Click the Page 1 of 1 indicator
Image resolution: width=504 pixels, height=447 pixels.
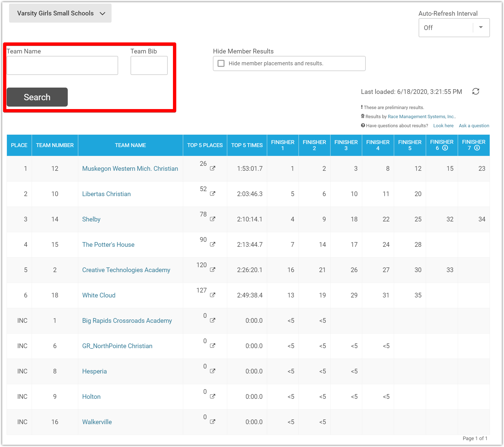(475, 438)
